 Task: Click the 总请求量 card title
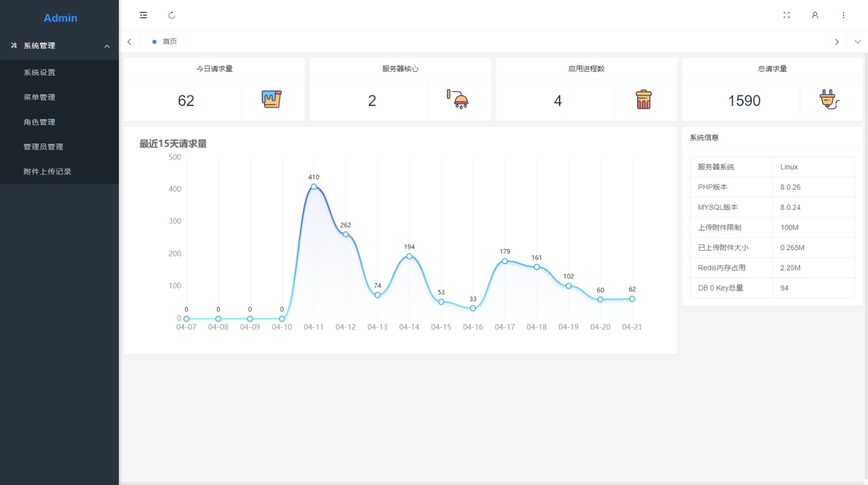(x=773, y=68)
